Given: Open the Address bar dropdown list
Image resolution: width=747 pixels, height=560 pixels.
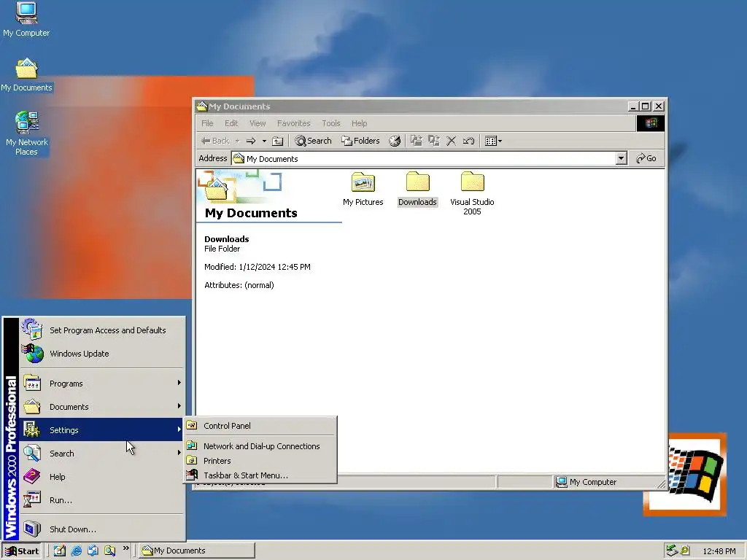Looking at the screenshot, I should pos(621,158).
